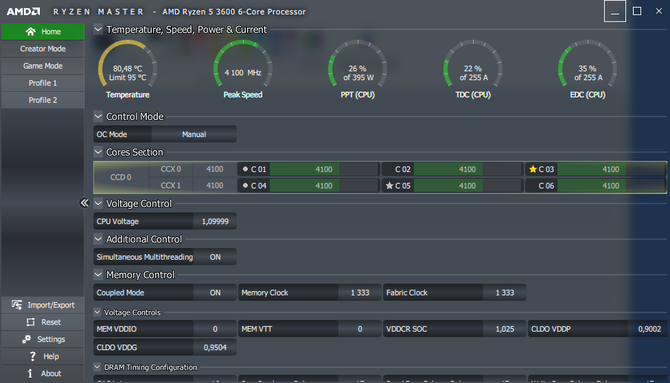Collapse the Additional Control section
Image resolution: width=670 pixels, height=383 pixels.
[98, 239]
